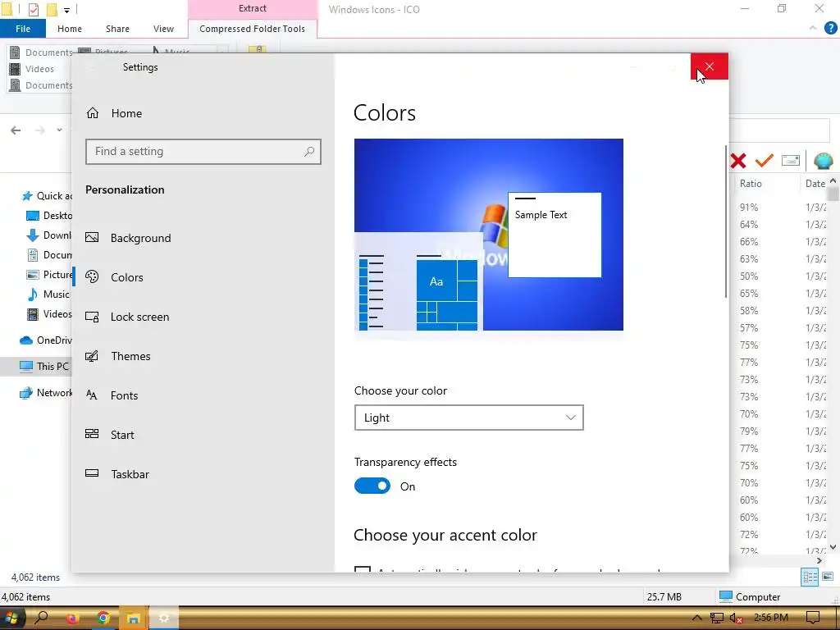This screenshot has height=630, width=840.
Task: Click the Background picture icon in Settings
Action: 92,237
